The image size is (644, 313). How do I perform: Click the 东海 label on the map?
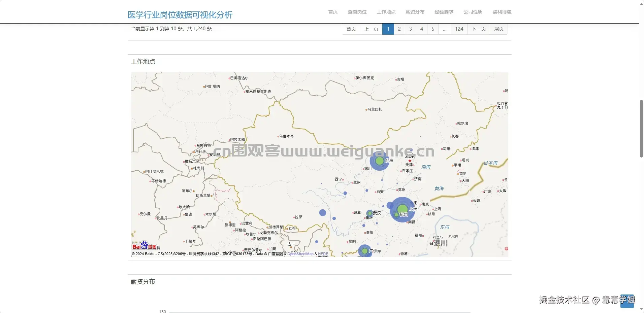point(445,227)
